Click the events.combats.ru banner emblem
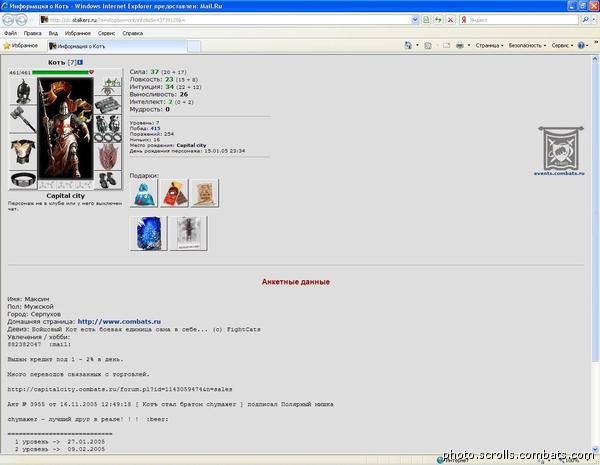Image resolution: width=600 pixels, height=465 pixels. point(561,148)
